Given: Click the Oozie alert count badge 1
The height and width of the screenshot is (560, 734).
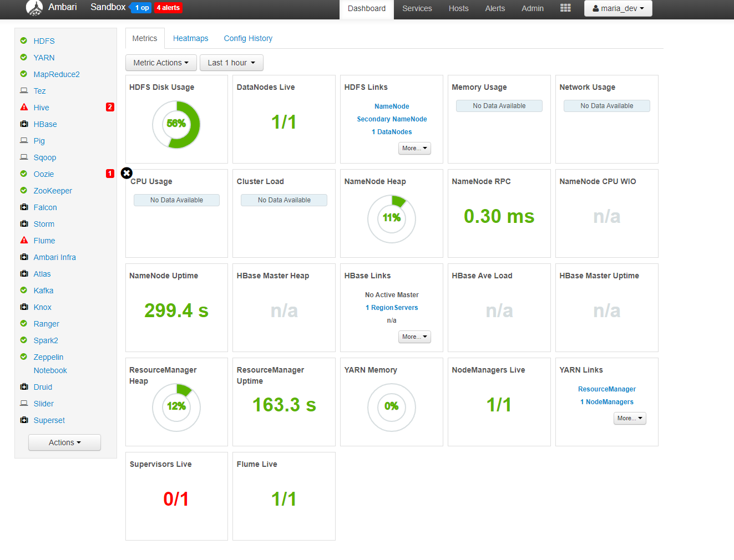Looking at the screenshot, I should 110,174.
